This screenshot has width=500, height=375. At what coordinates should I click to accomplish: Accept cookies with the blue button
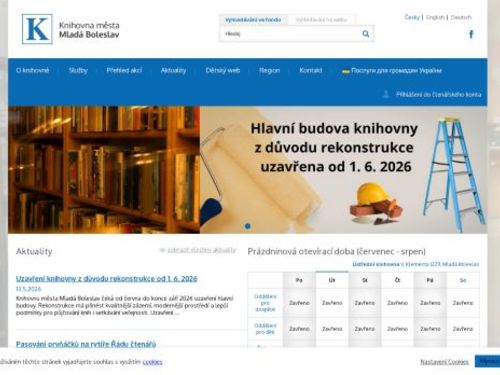[x=487, y=362]
